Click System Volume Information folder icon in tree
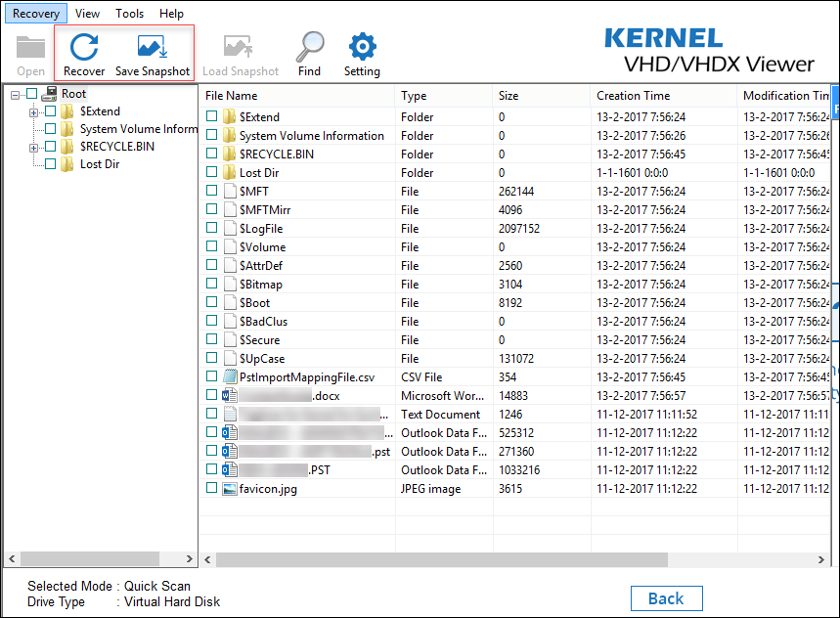 coord(66,129)
